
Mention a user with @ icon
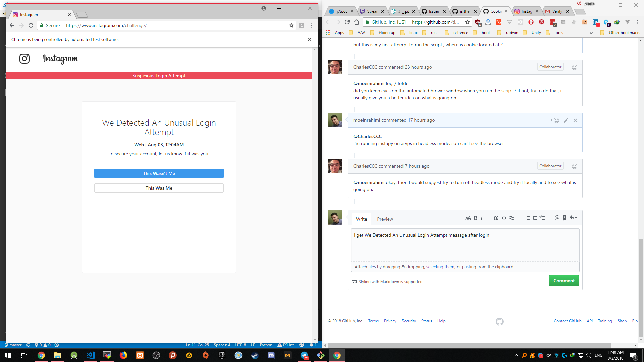pos(557,218)
